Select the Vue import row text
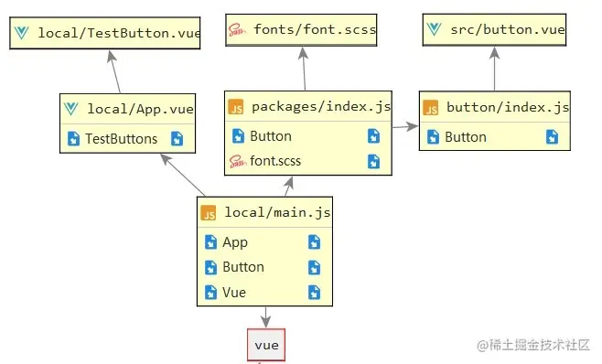602x364 pixels. (234, 293)
